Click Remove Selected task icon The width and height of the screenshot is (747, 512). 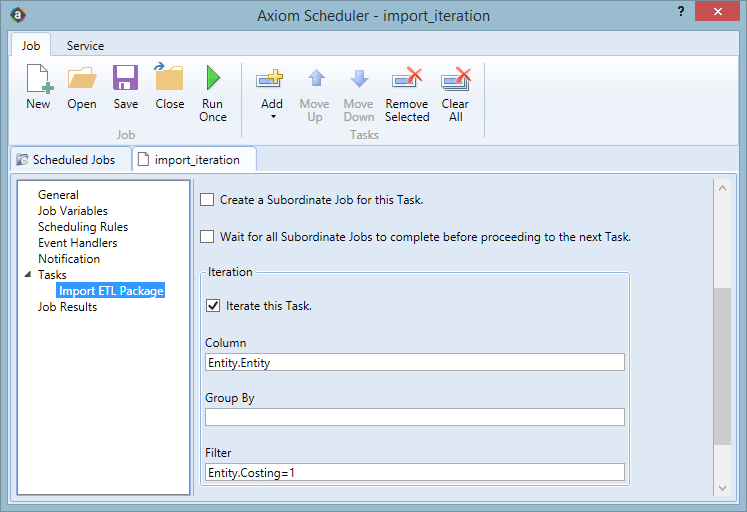[x=407, y=78]
